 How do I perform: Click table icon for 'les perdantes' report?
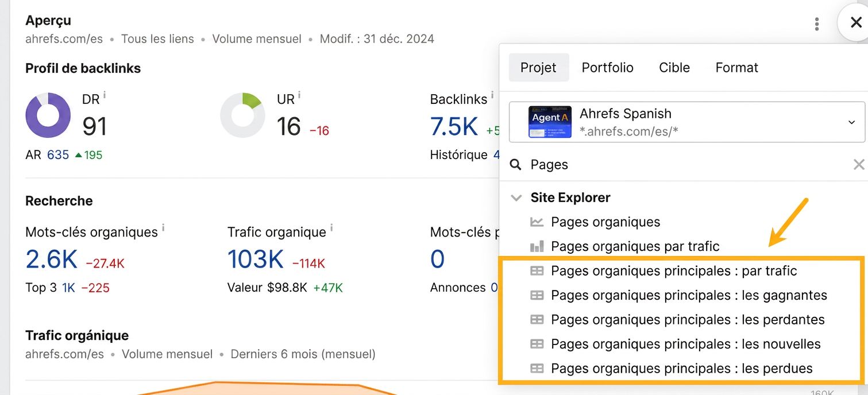[537, 320]
